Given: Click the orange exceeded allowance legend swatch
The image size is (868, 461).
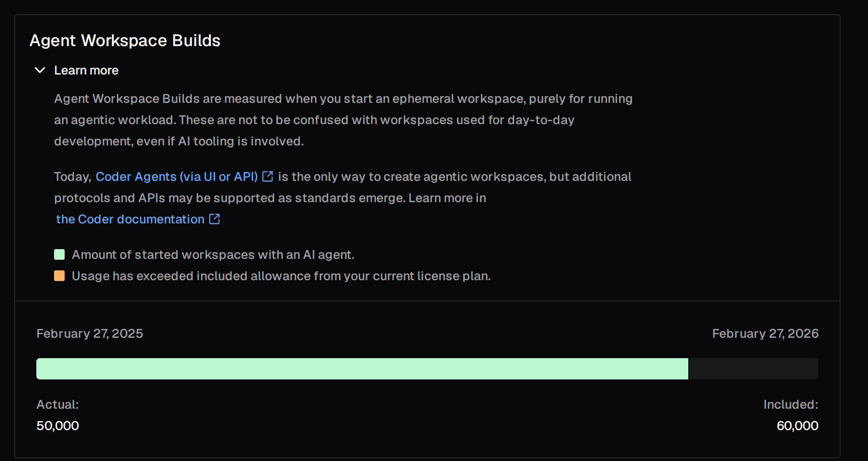Looking at the screenshot, I should click(x=59, y=276).
